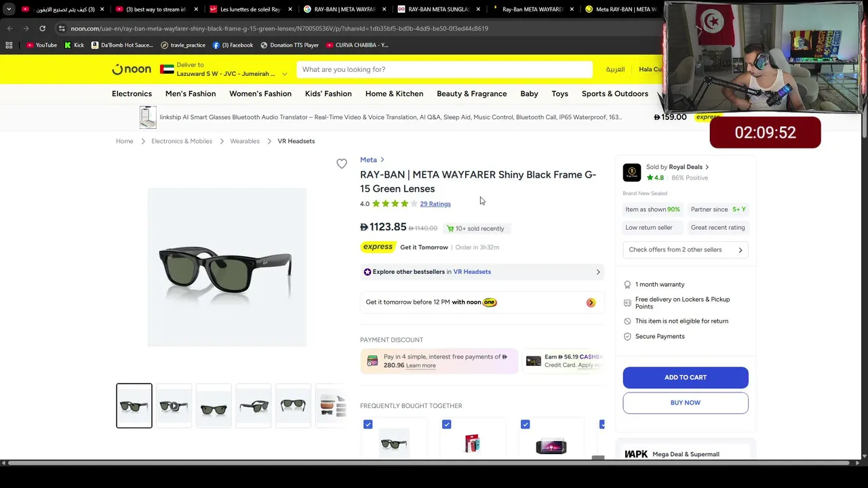This screenshot has width=868, height=488.
Task: Click the browser address bar URL
Action: [279, 28]
